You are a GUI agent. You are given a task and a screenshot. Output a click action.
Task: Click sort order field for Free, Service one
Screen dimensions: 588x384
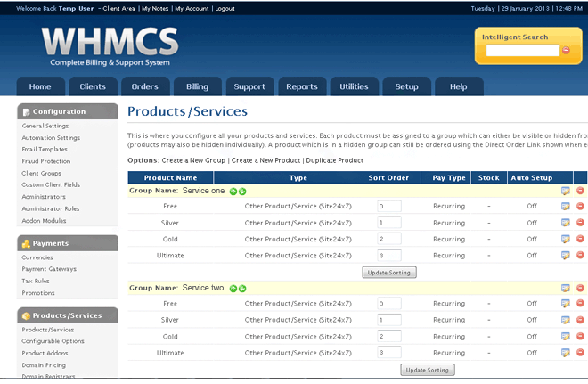(x=389, y=206)
